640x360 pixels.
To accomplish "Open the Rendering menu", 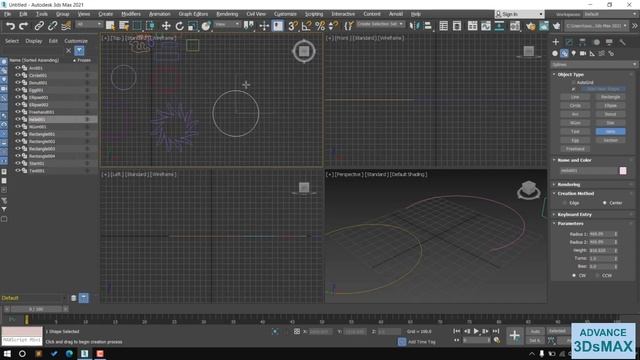I will (227, 14).
